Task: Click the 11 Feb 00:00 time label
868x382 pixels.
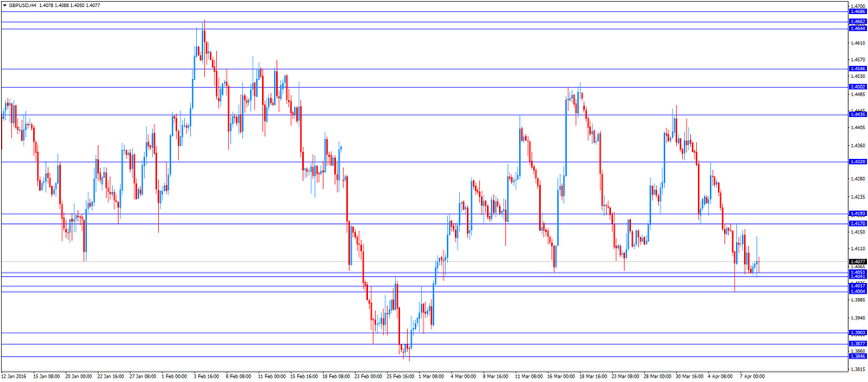Action: tap(271, 377)
